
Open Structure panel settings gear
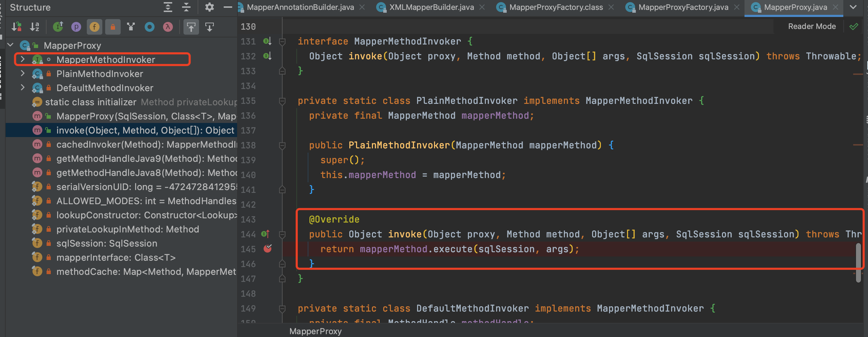click(x=210, y=7)
